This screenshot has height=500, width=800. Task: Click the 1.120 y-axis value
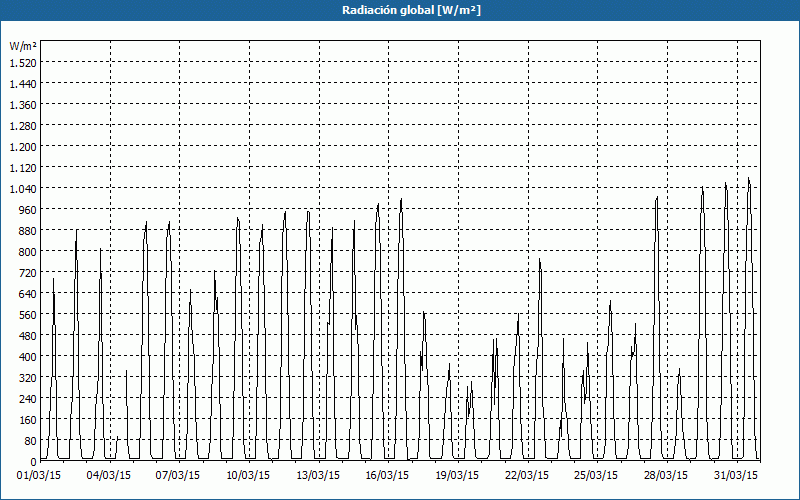[x=23, y=168]
